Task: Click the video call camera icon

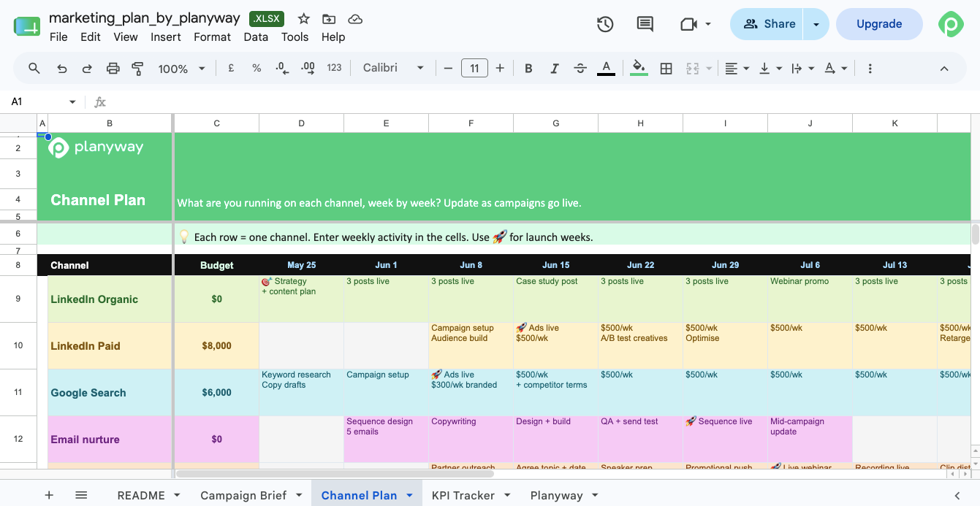Action: [x=688, y=24]
